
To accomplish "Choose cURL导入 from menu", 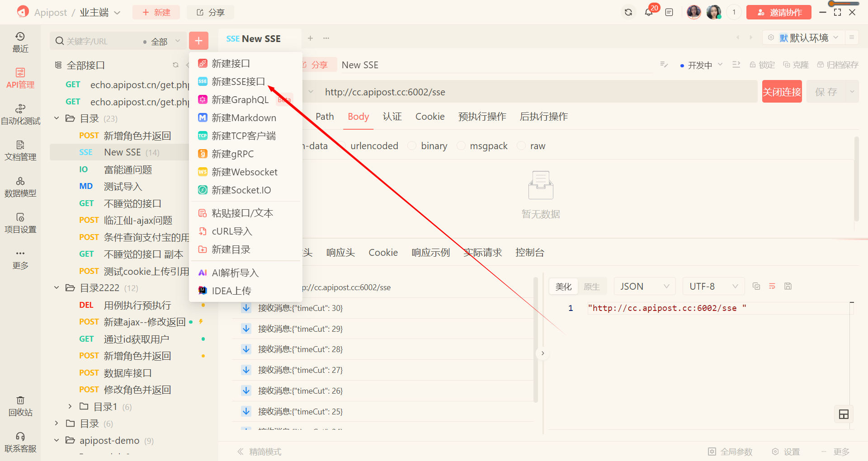I will [x=245, y=231].
